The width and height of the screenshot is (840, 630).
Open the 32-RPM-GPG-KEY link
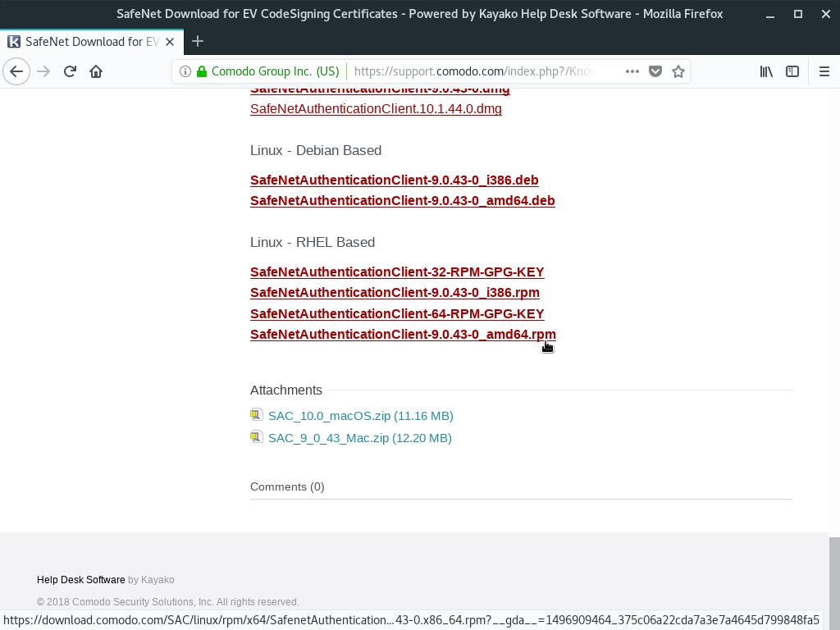tap(397, 272)
